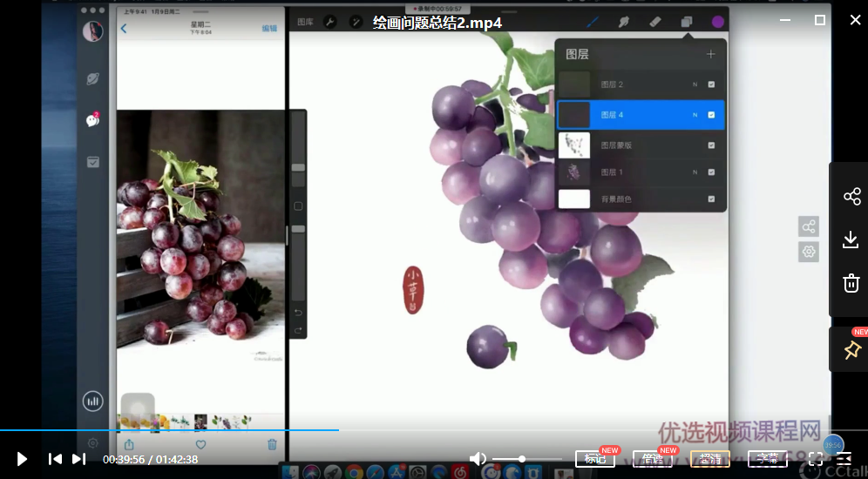
Task: Adjust the brush size slider handle
Action: (298, 167)
